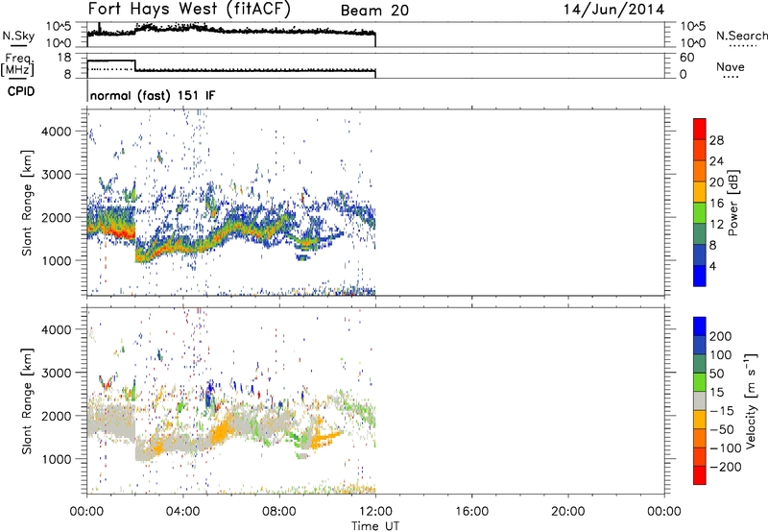This screenshot has height=532, width=768.
Task: Click the 'N.Search' legend label
Action: [741, 36]
